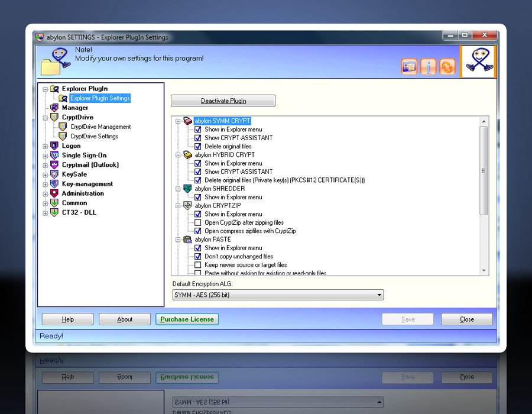Viewport: 532px width, 414px height.
Task: Toggle SYMM CRYPT Delete original files checkbox
Action: pos(198,146)
